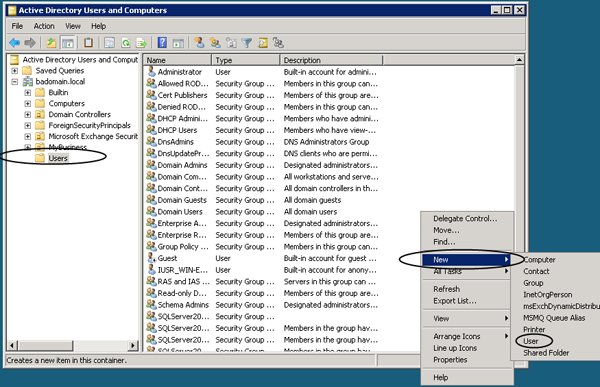Open the Action menu
Image resolution: width=600 pixels, height=387 pixels.
click(44, 26)
